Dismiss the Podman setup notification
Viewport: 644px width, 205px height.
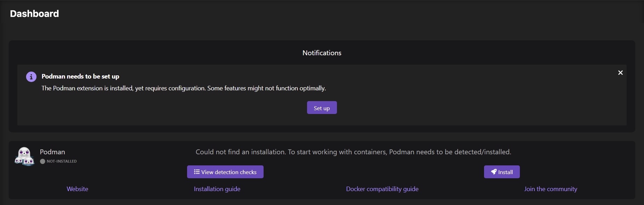620,73
